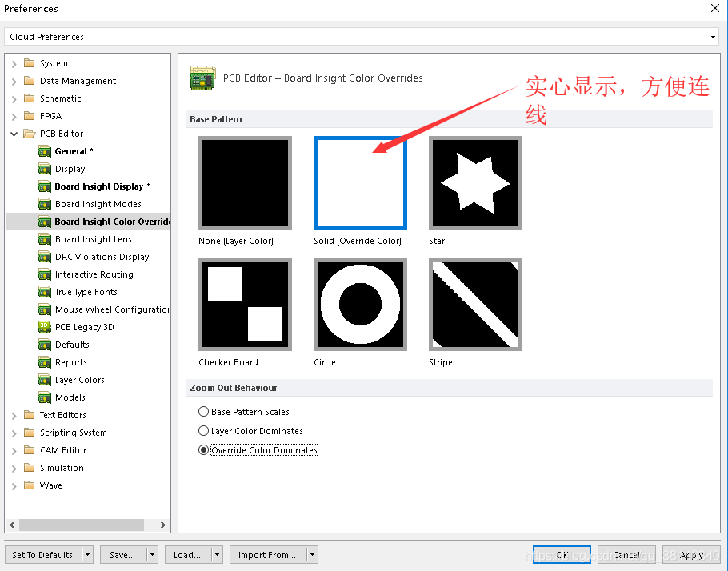Click the Board Insight Lens icon
Image resolution: width=728 pixels, height=571 pixels.
45,240
